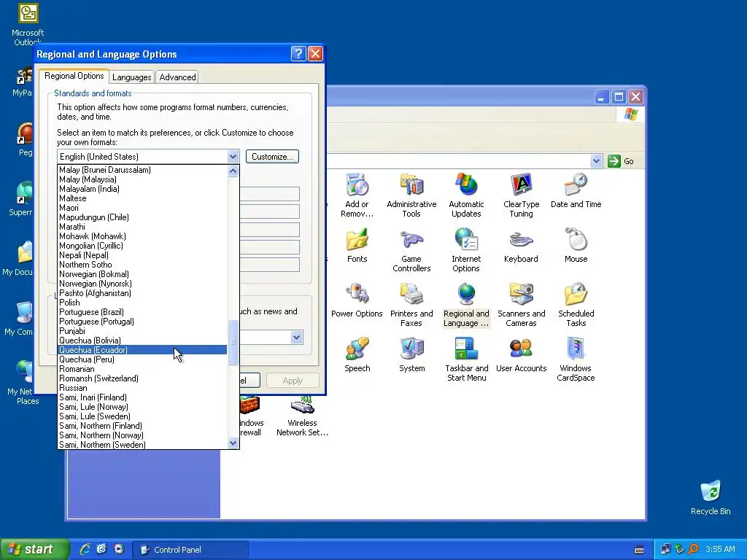Select Quechua (Peru) in list
This screenshot has height=560, width=747.
tap(142, 359)
